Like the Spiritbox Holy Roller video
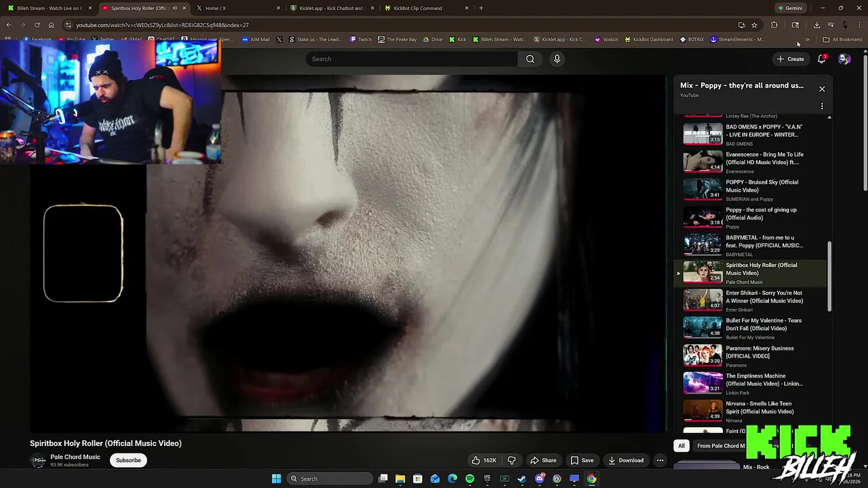868x488 pixels. pyautogui.click(x=484, y=460)
